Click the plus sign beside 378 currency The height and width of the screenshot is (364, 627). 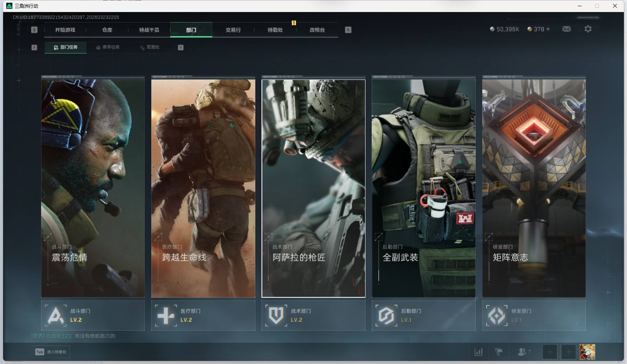pyautogui.click(x=548, y=29)
